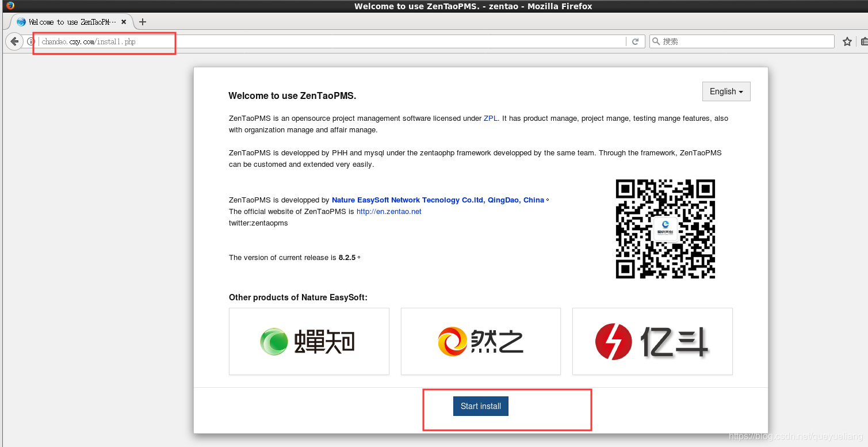Click the twitter:zentaopms text
The image size is (868, 447).
258,223
